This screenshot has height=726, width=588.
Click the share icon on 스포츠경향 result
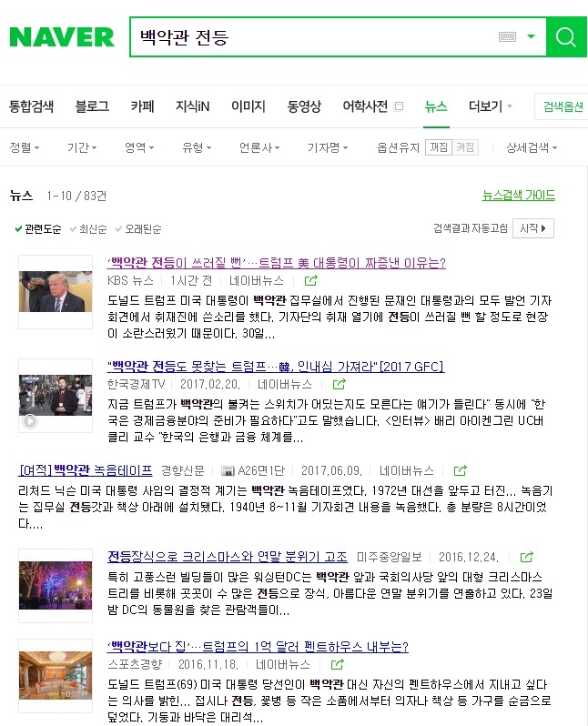[338, 664]
